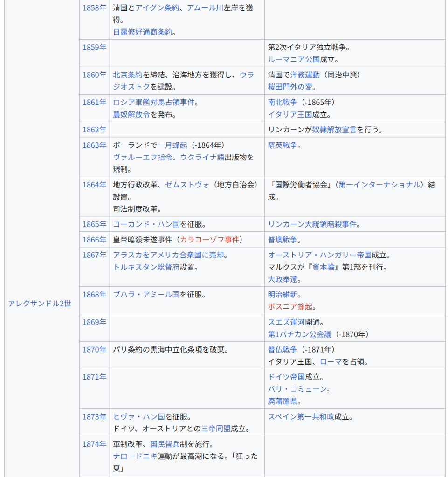Click the パリ・コミューン link
The height and width of the screenshot is (477, 448).
click(297, 389)
